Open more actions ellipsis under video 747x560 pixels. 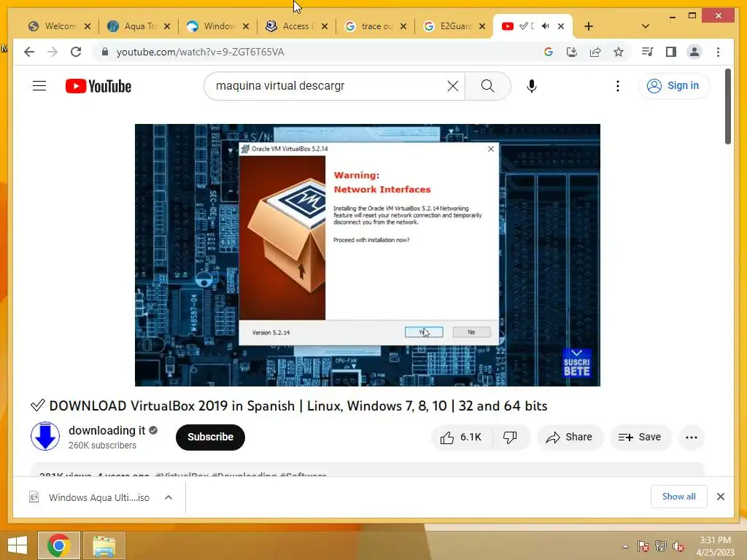tap(692, 437)
